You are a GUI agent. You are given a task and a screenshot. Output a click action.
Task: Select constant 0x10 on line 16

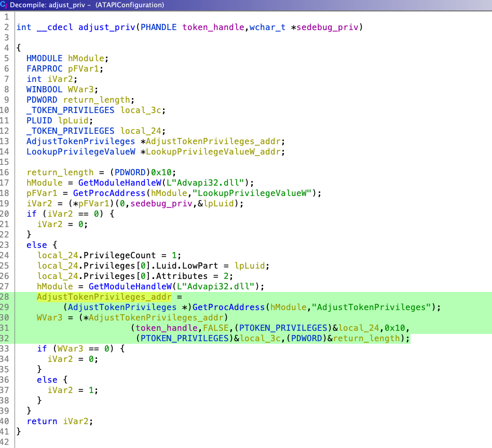point(161,173)
